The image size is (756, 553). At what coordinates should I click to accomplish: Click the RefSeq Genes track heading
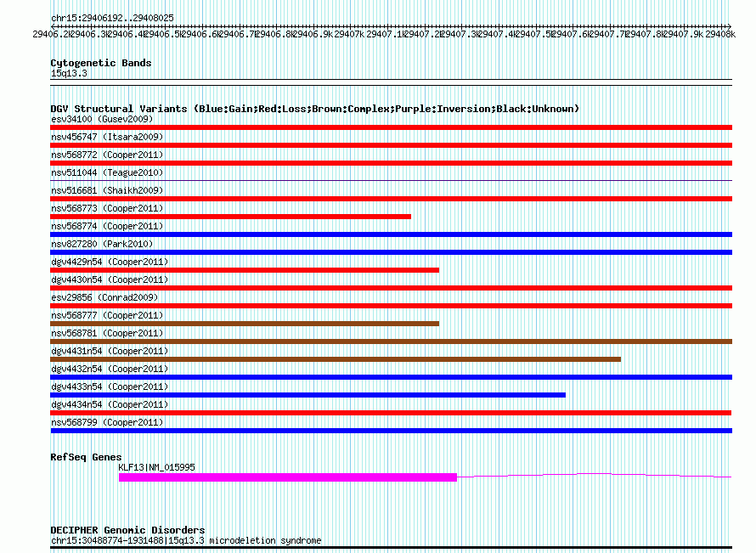[x=86, y=457]
